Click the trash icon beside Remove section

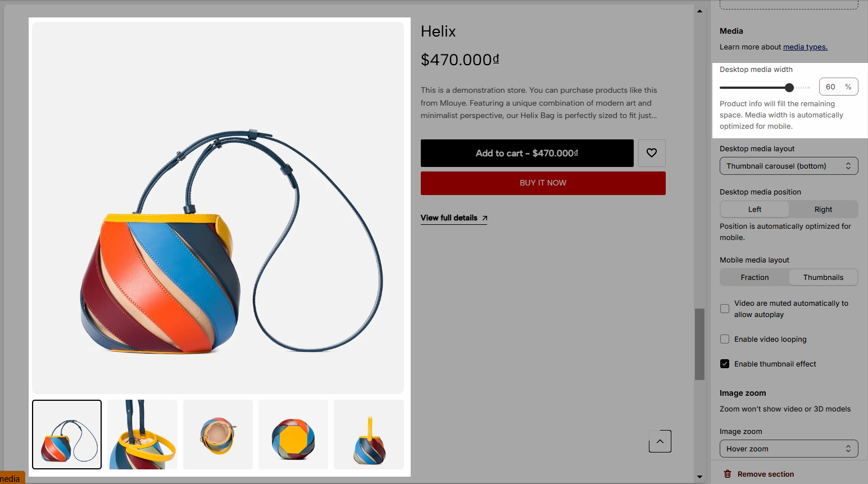[x=727, y=474]
